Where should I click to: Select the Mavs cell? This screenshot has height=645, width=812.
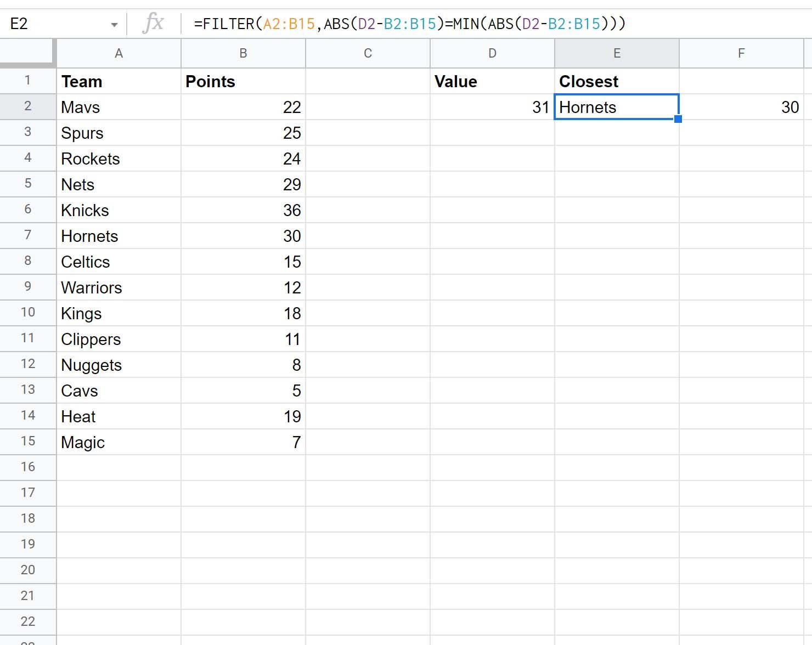(119, 107)
